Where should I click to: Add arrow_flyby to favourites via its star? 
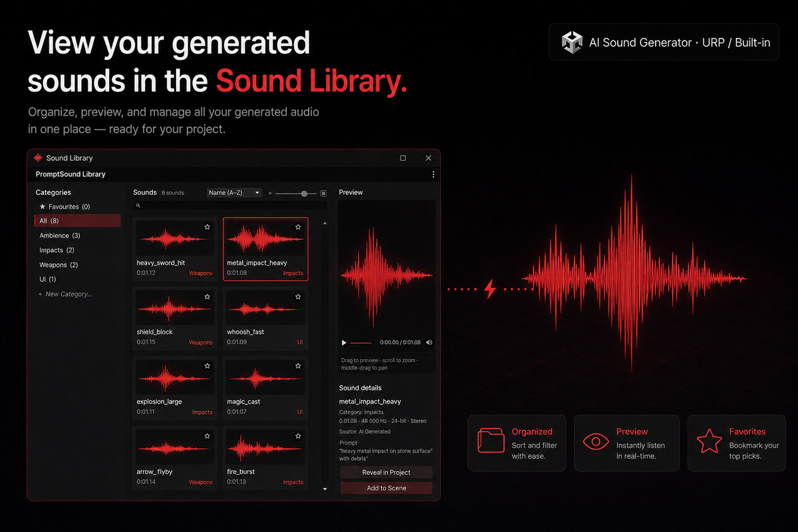207,436
